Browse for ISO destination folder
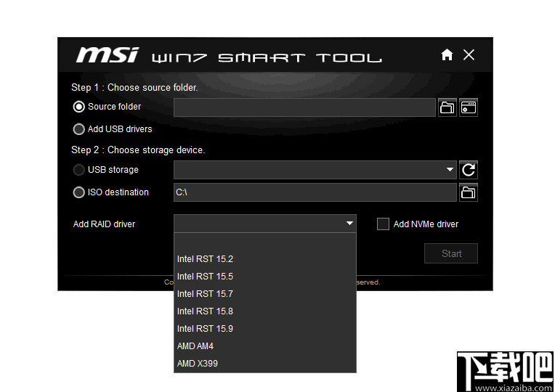Viewport: 555px width, 392px height. coord(469,192)
